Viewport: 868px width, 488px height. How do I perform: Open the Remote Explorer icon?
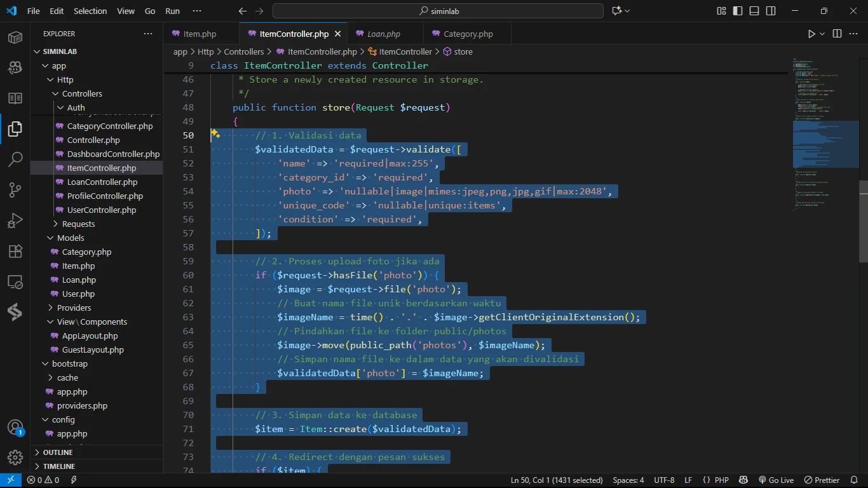[15, 281]
